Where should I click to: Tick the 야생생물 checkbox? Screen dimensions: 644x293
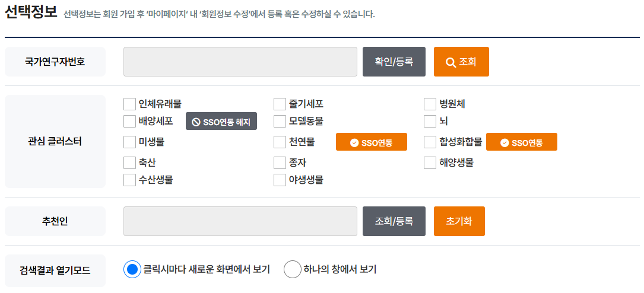click(x=280, y=180)
